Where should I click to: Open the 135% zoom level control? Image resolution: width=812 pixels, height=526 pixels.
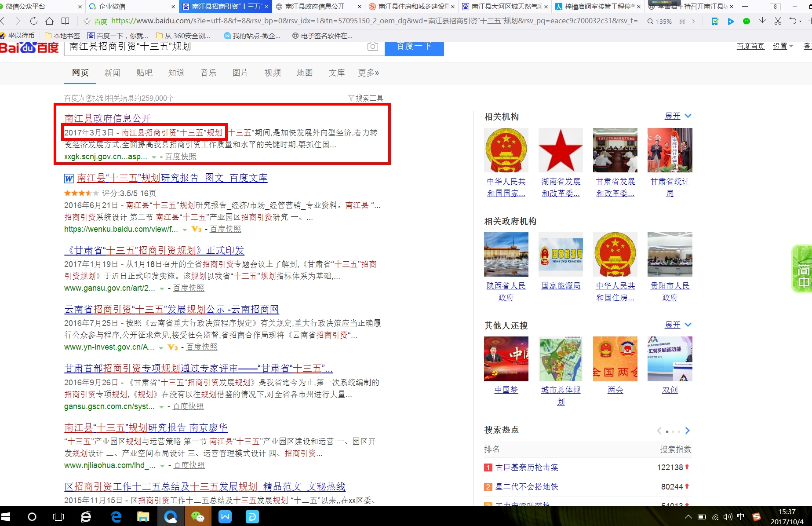[659, 21]
